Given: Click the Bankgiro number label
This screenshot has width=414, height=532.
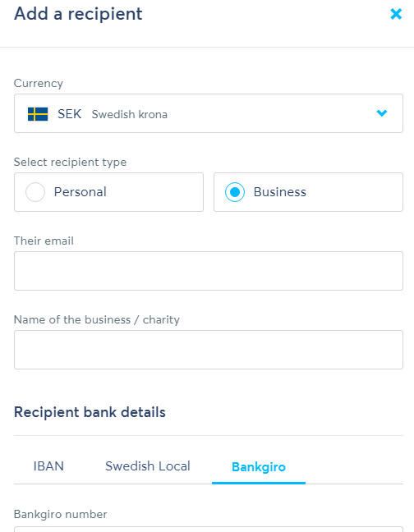Looking at the screenshot, I should coord(61,515).
